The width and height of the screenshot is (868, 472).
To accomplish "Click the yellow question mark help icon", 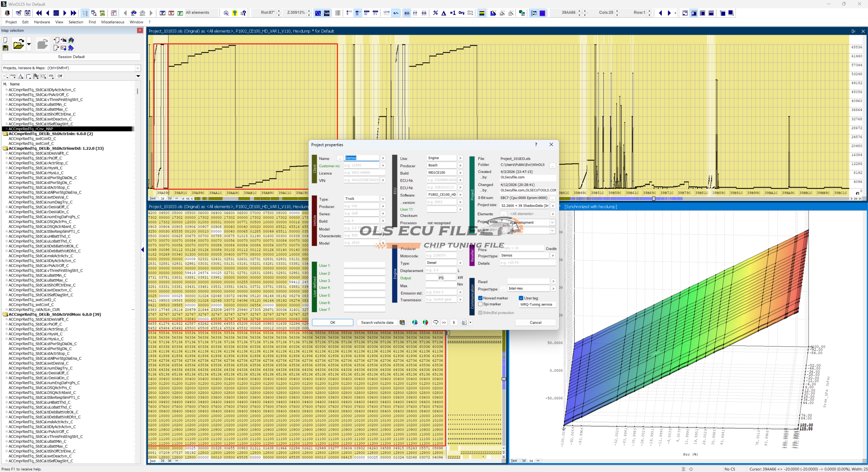I will click(235, 13).
